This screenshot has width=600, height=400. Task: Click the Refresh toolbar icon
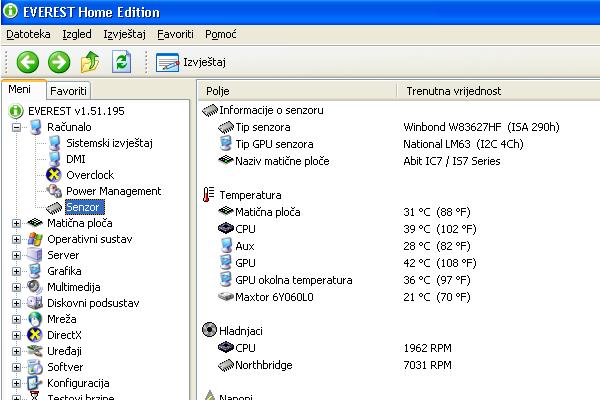[122, 62]
